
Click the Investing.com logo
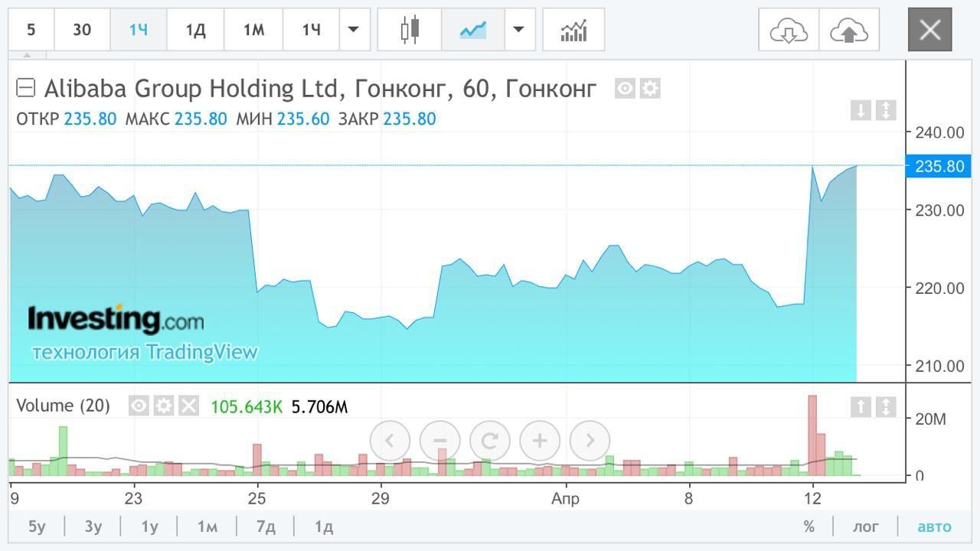[x=116, y=319]
